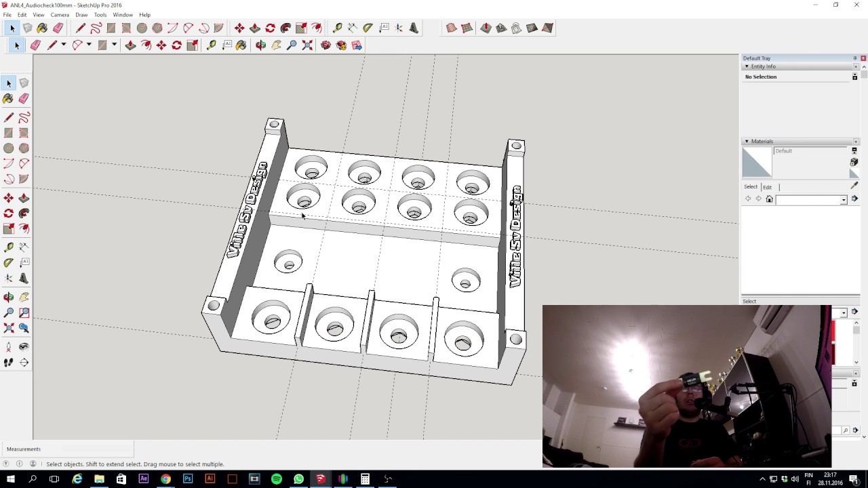Select Paint Bucket in the left vertical toolbar
The width and height of the screenshot is (868, 488).
[9, 99]
